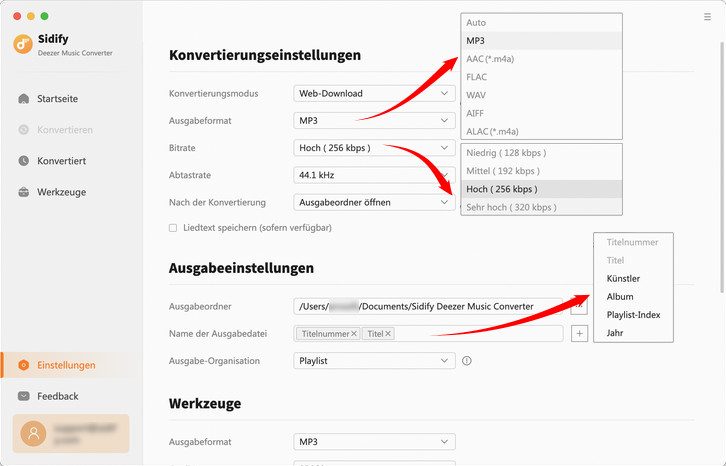726x466 pixels.
Task: Click the vertical scrollbar on right
Action: [x=721, y=167]
